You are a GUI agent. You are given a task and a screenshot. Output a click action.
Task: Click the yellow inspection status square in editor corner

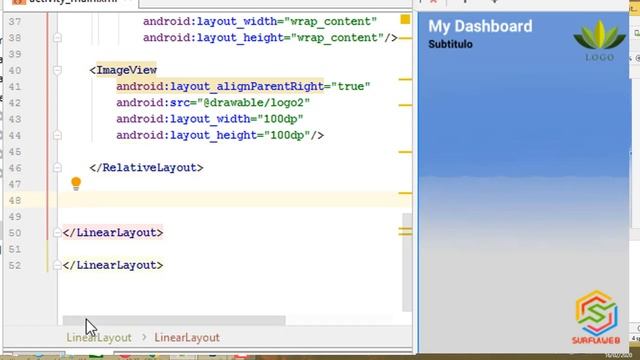coord(405,19)
